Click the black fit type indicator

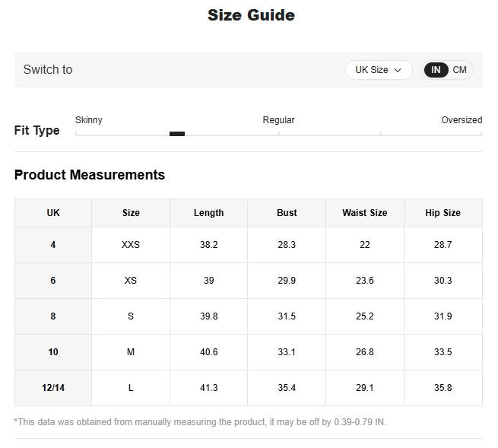coord(177,134)
